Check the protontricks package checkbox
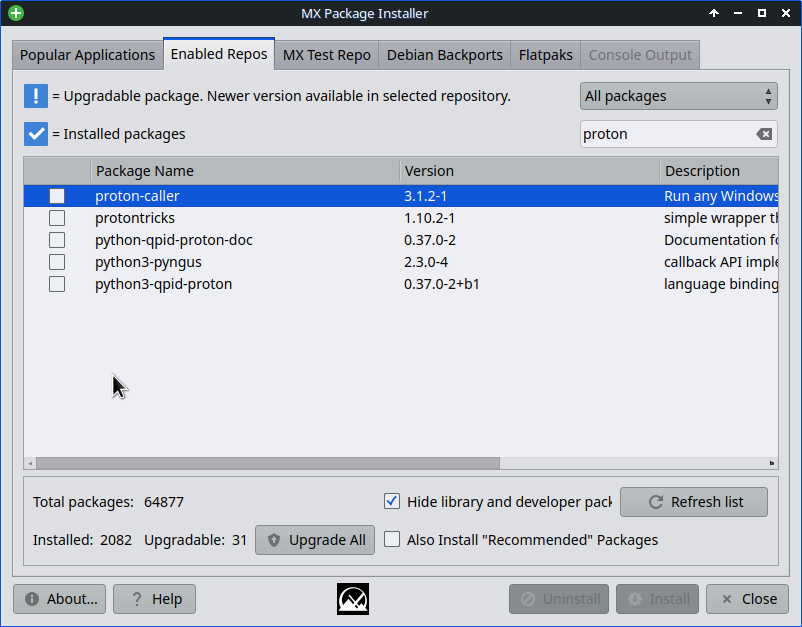 coord(57,218)
